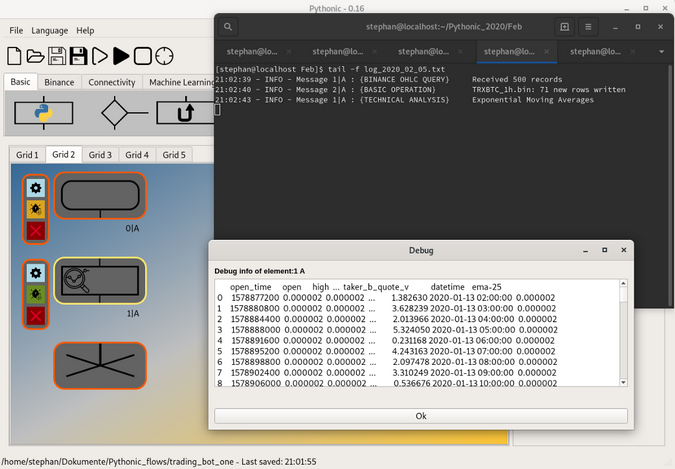Delete element 1|A with red X
The image size is (675, 469).
point(36,316)
